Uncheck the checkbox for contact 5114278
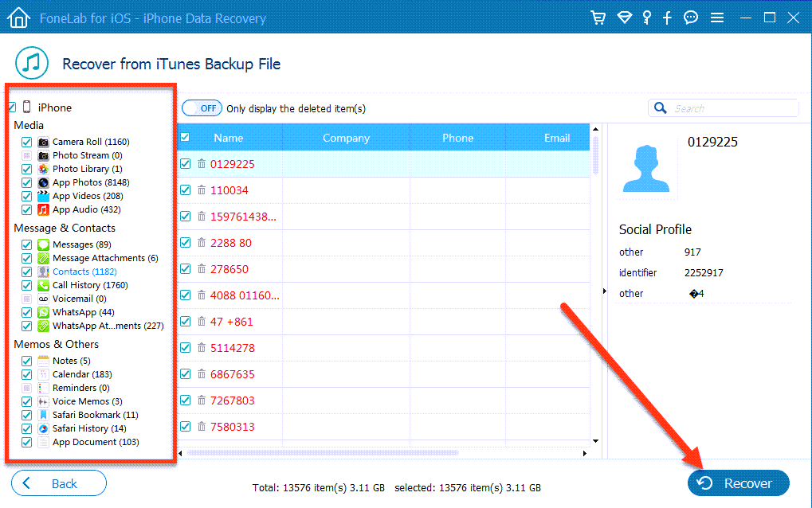This screenshot has height=508, width=812. coord(185,348)
